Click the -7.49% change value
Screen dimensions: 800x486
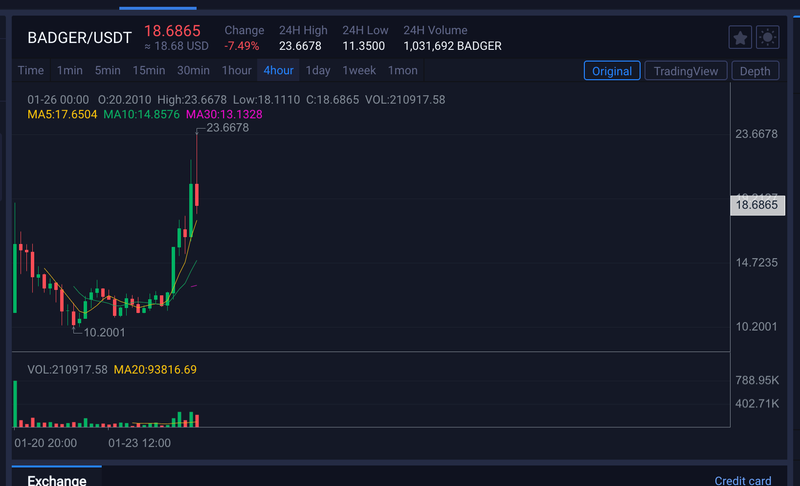click(242, 46)
